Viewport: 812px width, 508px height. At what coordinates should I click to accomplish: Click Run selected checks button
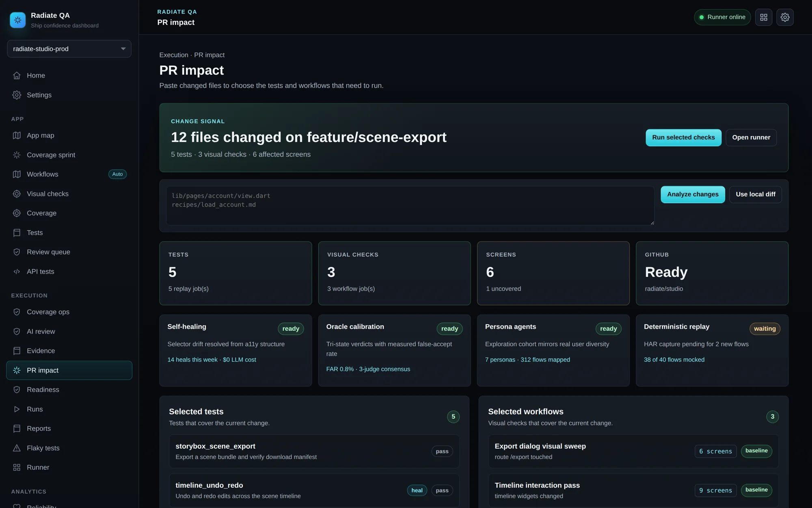coord(683,138)
